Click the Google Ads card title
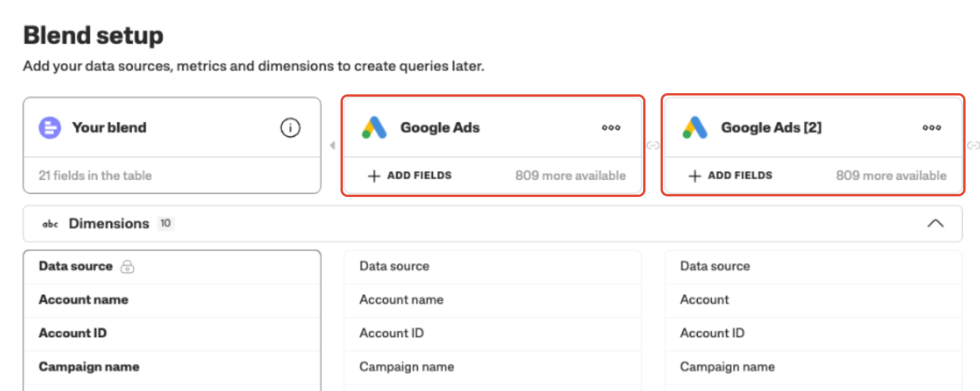Viewport: 980px width, 391px height. point(440,127)
